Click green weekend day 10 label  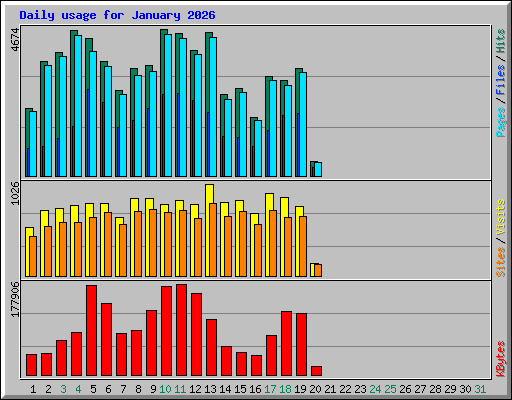(x=165, y=389)
